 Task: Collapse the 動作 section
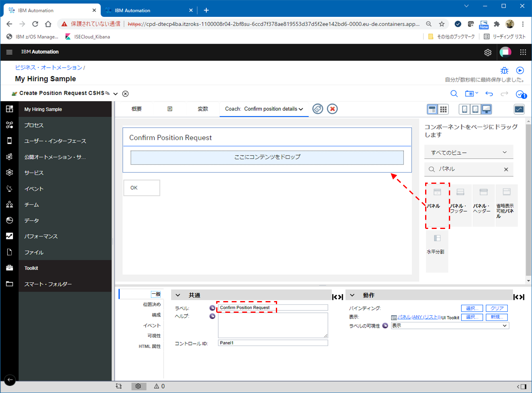click(x=352, y=295)
